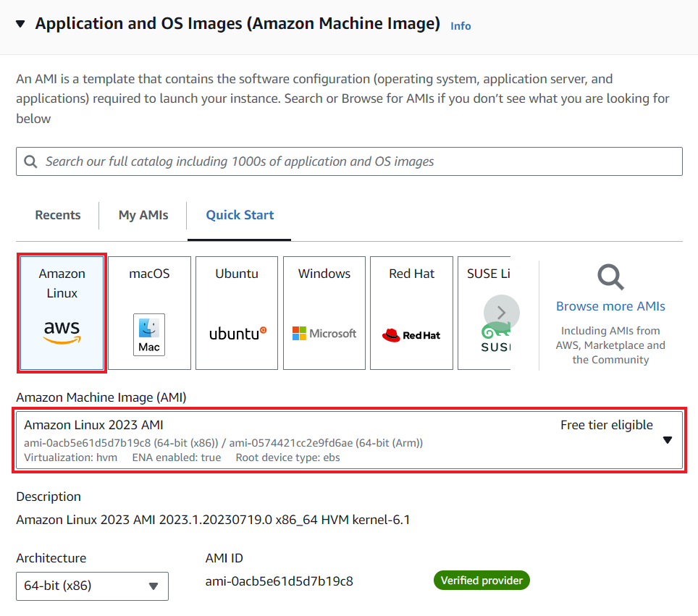Choose the Ubuntu AMI tile

(x=236, y=312)
